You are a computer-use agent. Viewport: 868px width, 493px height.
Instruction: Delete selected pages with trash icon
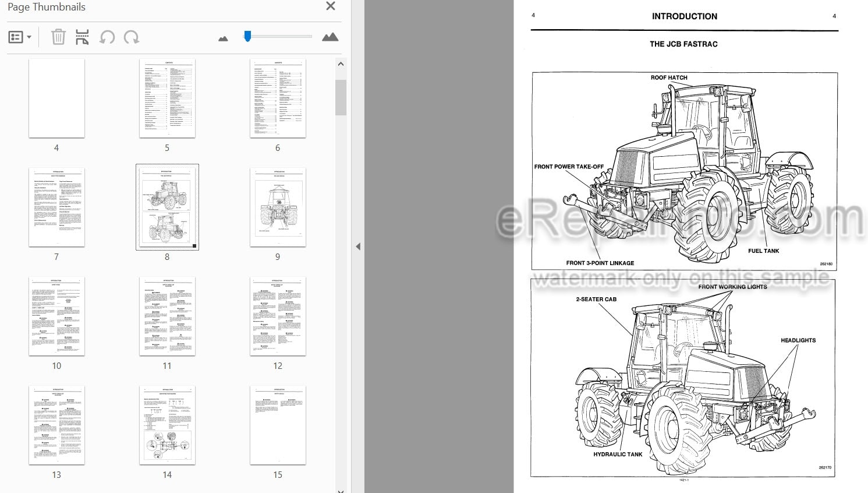tap(58, 37)
